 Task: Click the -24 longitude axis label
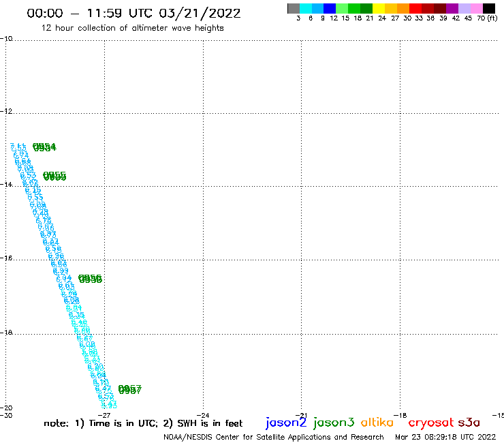point(203,415)
